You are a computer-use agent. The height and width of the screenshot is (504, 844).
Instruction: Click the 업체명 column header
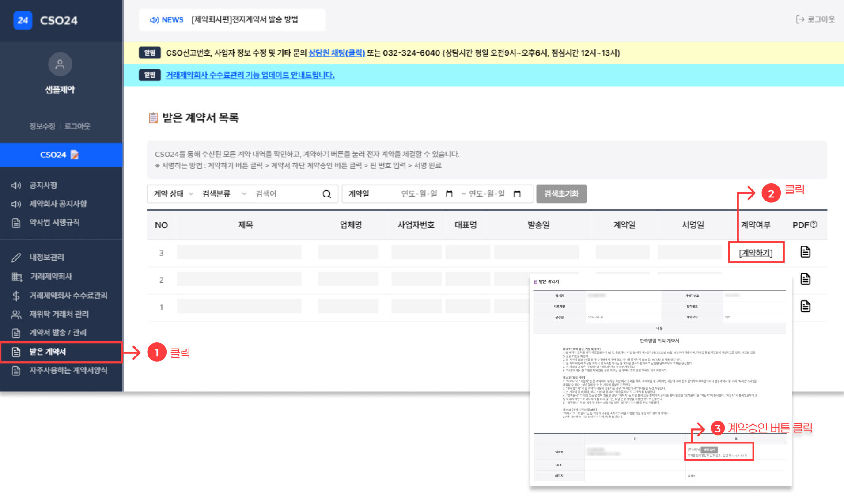tap(351, 225)
